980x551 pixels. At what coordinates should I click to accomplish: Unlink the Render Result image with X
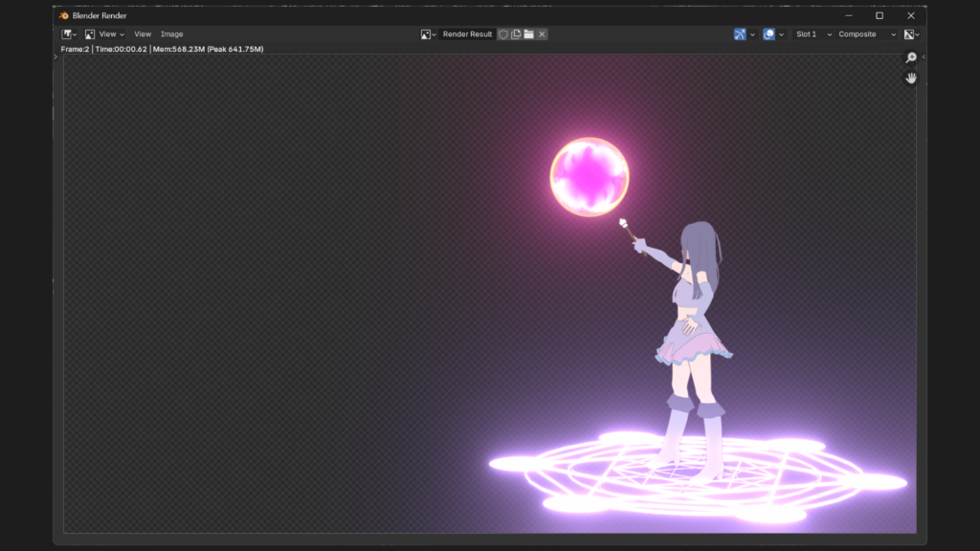542,34
